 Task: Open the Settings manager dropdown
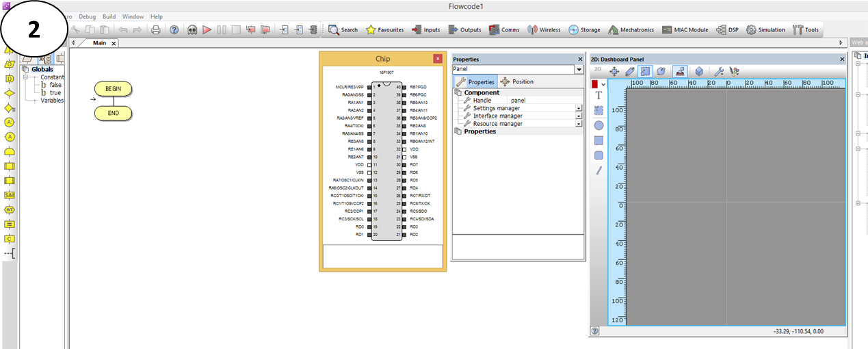click(x=579, y=108)
